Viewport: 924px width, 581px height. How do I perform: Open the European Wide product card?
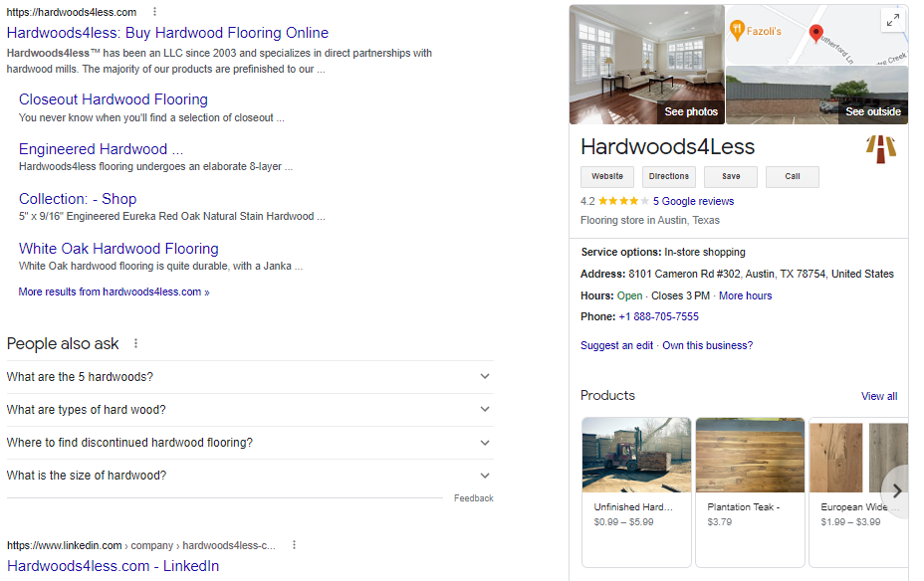click(x=858, y=492)
